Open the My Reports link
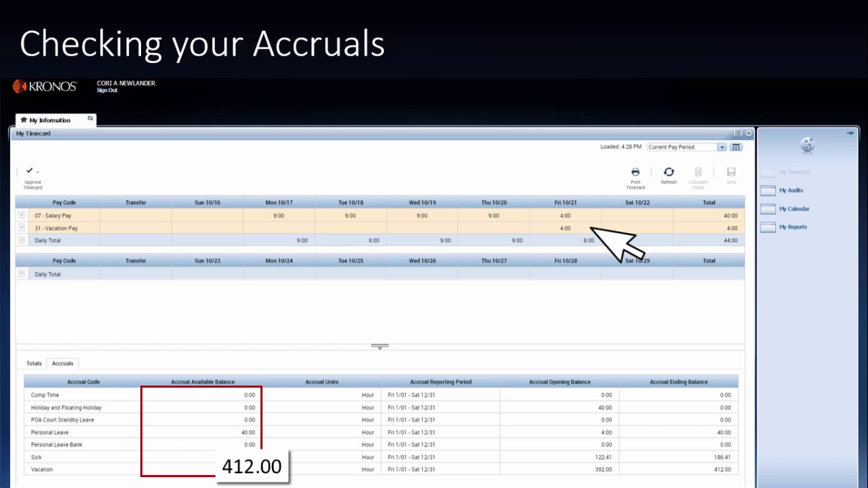 (x=793, y=227)
